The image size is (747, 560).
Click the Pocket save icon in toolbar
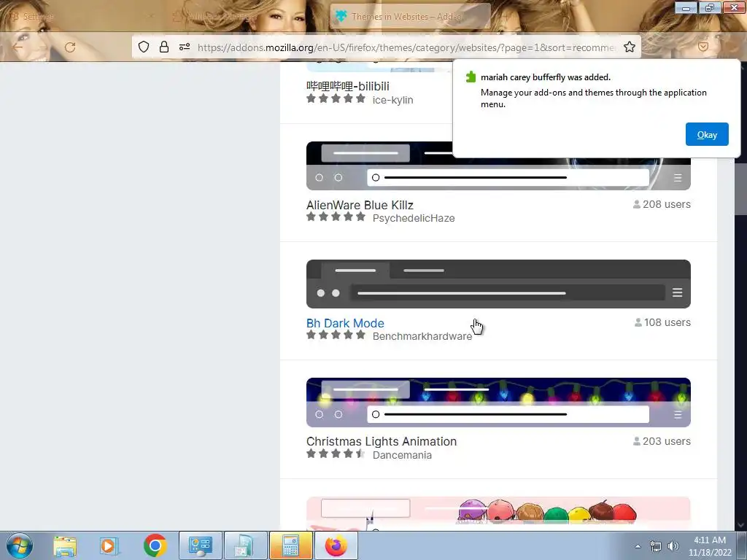click(703, 47)
